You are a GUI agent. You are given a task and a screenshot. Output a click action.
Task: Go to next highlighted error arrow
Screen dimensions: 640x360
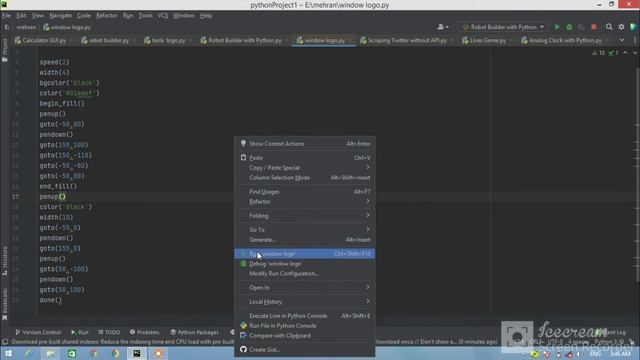pyautogui.click(x=635, y=53)
